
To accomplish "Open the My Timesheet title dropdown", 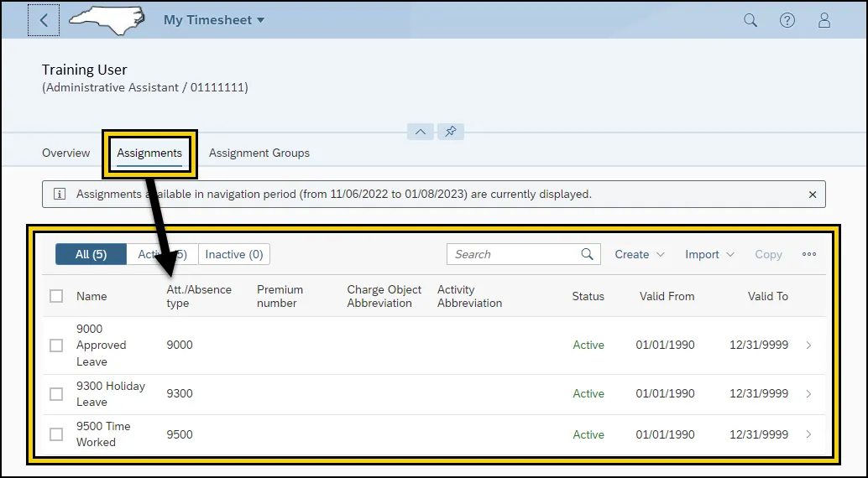I will [x=214, y=20].
